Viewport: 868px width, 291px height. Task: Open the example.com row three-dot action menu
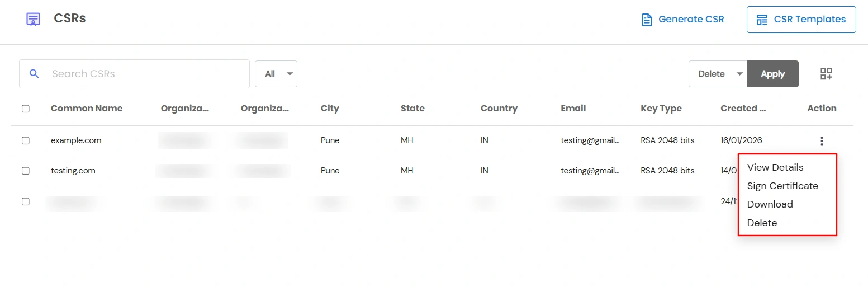point(822,141)
